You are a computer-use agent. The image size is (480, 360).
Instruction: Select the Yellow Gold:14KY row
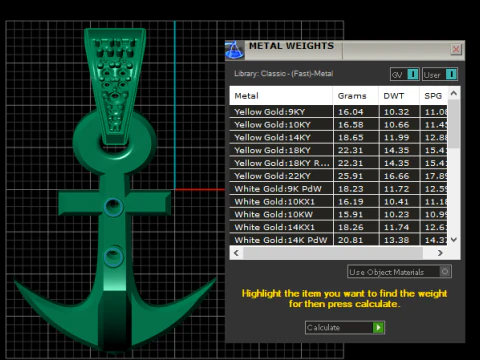pyautogui.click(x=338, y=137)
